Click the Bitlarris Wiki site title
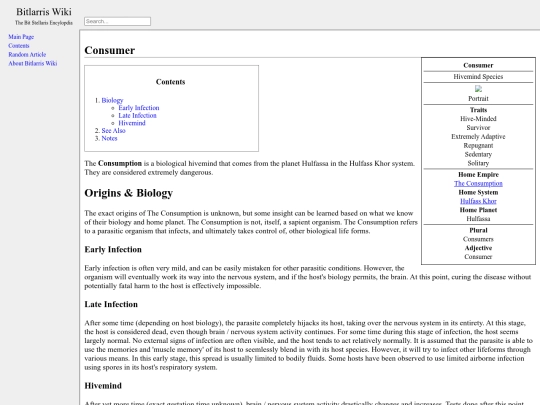 tap(44, 12)
